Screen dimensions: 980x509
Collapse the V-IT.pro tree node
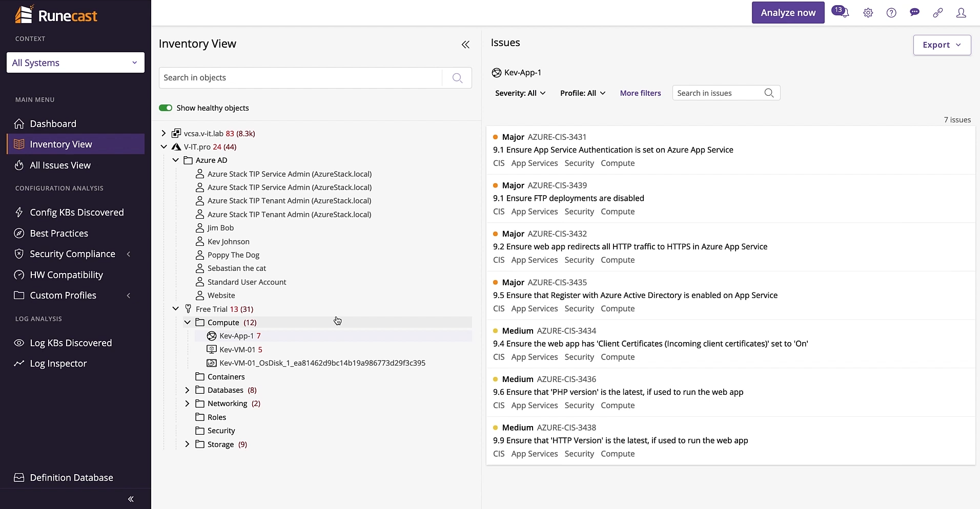(164, 147)
